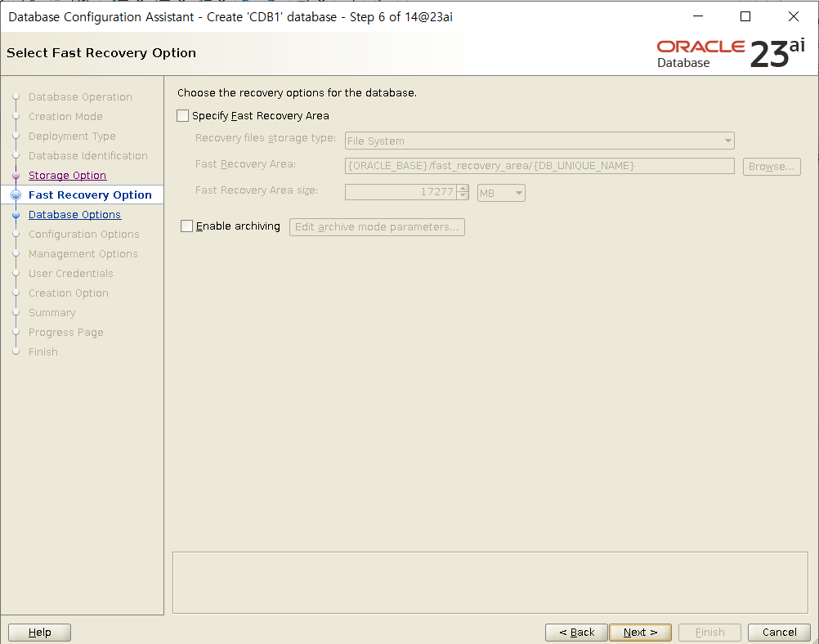The width and height of the screenshot is (819, 644).
Task: Open Edit archive mode parameters button
Action: coord(377,226)
